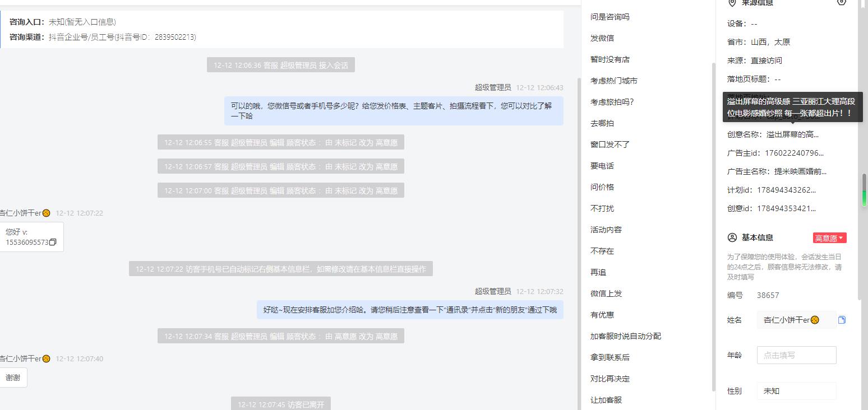
Task: Pick quick reply 拿到联系后
Action: click(x=610, y=357)
